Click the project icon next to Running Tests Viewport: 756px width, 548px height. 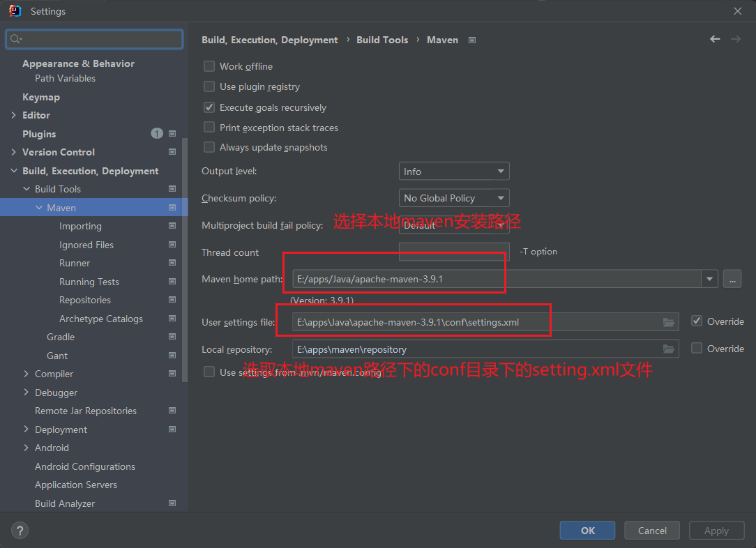172,282
